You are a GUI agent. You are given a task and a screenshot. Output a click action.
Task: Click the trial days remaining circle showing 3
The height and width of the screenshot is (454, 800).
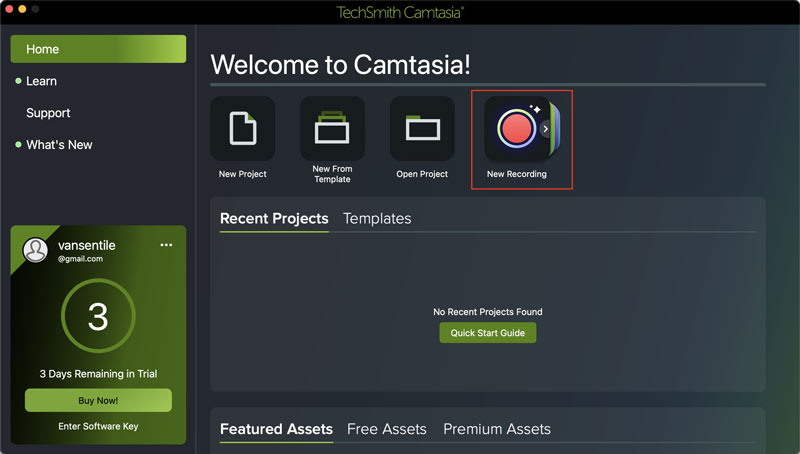click(98, 316)
